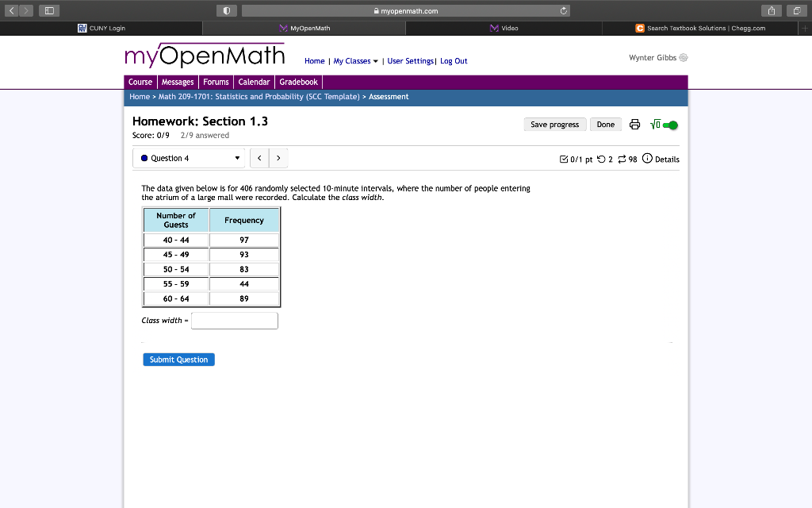Switch to the Video browser tab

coord(504,28)
